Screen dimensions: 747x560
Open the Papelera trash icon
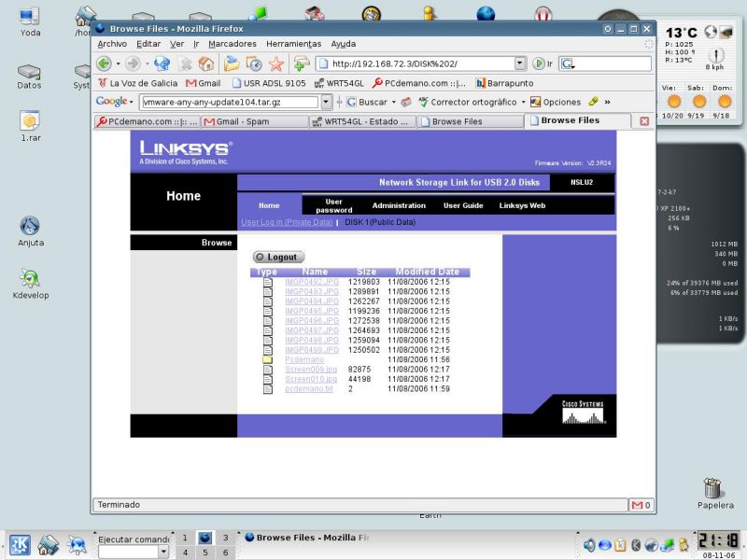click(714, 494)
